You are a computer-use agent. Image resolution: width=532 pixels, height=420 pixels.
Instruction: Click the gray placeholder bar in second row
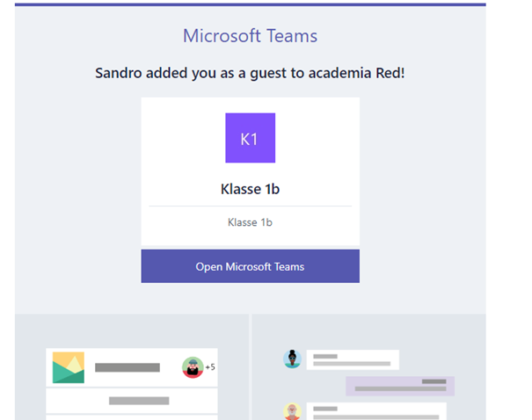(139, 401)
